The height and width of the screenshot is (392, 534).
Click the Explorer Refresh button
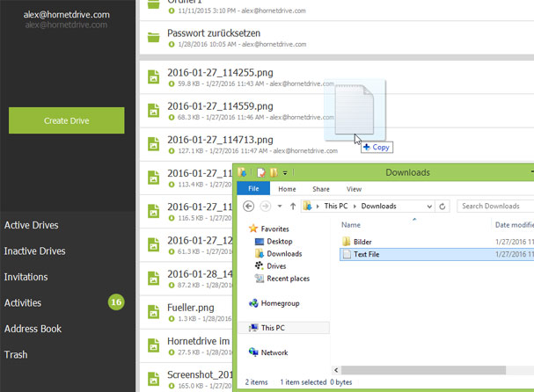(443, 206)
